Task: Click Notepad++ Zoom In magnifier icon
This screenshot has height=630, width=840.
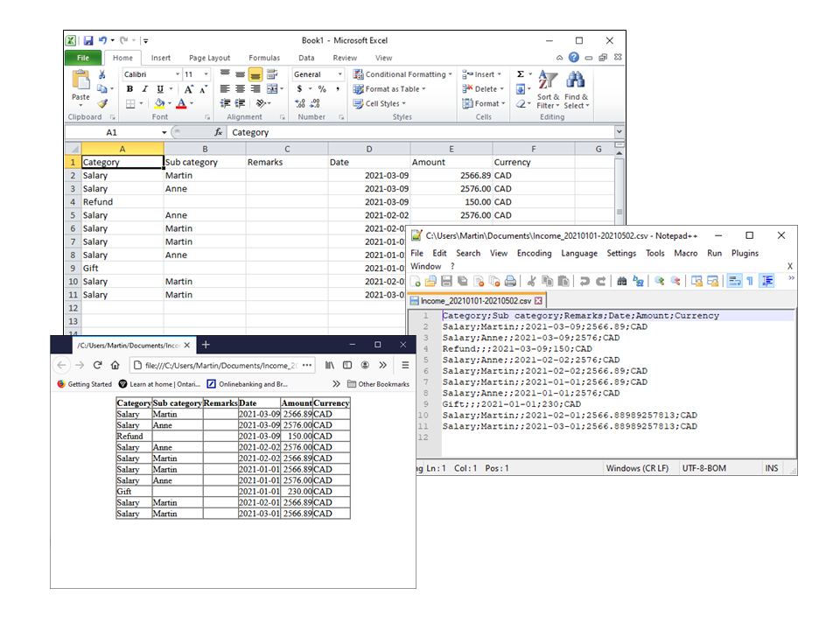Action: 660,281
